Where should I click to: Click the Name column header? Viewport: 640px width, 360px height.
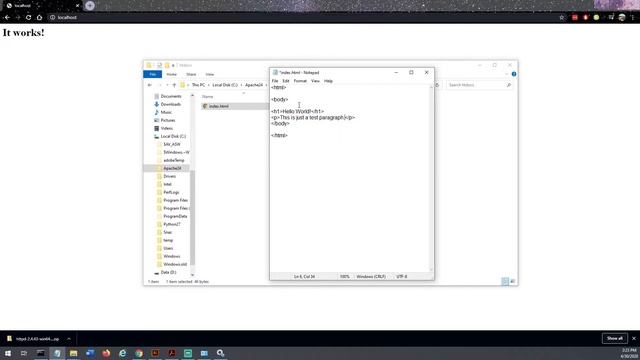point(208,97)
